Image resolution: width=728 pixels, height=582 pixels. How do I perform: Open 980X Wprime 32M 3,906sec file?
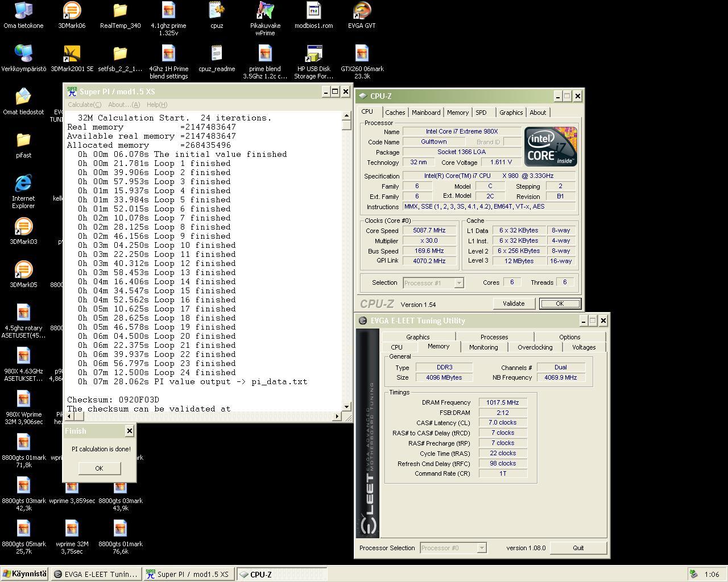[x=23, y=408]
